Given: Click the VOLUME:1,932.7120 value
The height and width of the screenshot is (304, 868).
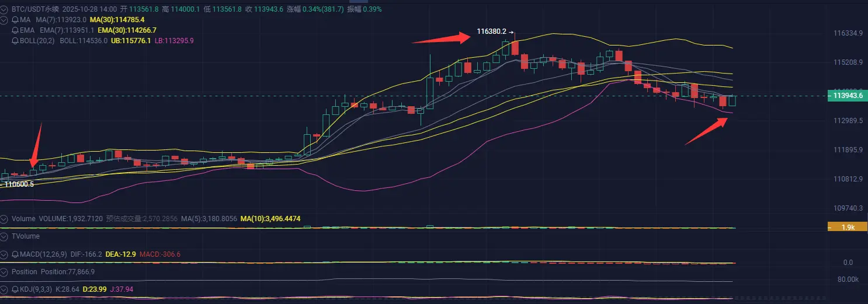Looking at the screenshot, I should click(x=71, y=219).
